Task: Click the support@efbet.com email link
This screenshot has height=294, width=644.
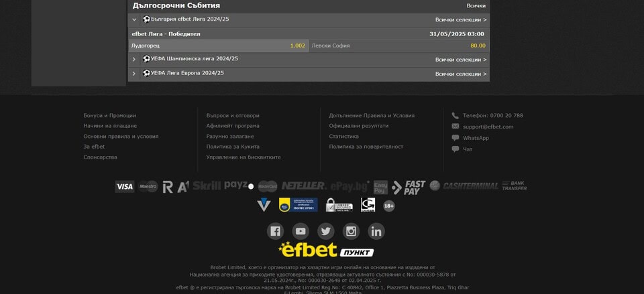Action: [488, 127]
